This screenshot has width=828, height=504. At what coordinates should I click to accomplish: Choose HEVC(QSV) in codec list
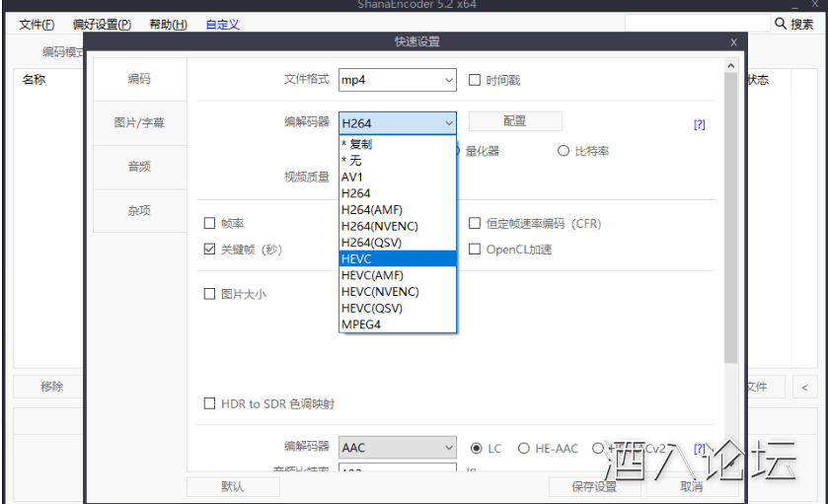click(397, 308)
